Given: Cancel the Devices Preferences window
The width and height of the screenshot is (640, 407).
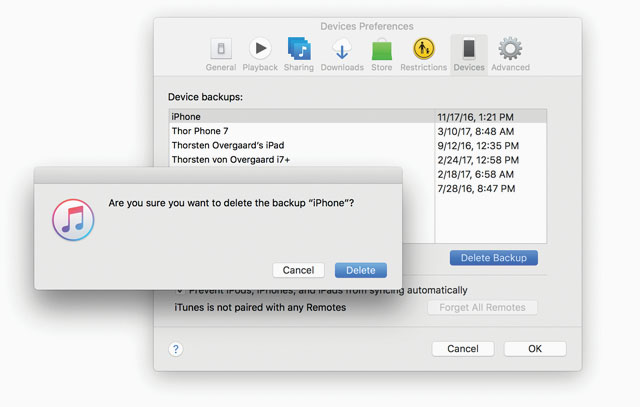Looking at the screenshot, I should [463, 349].
